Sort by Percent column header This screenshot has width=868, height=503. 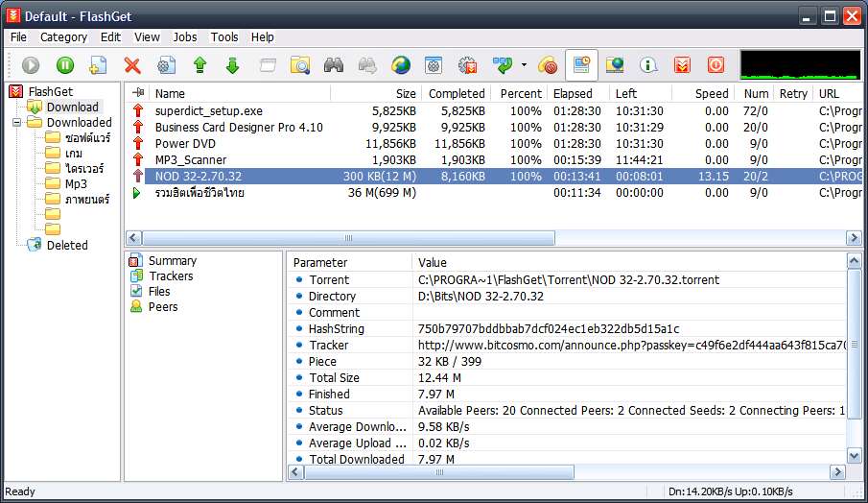pos(521,94)
